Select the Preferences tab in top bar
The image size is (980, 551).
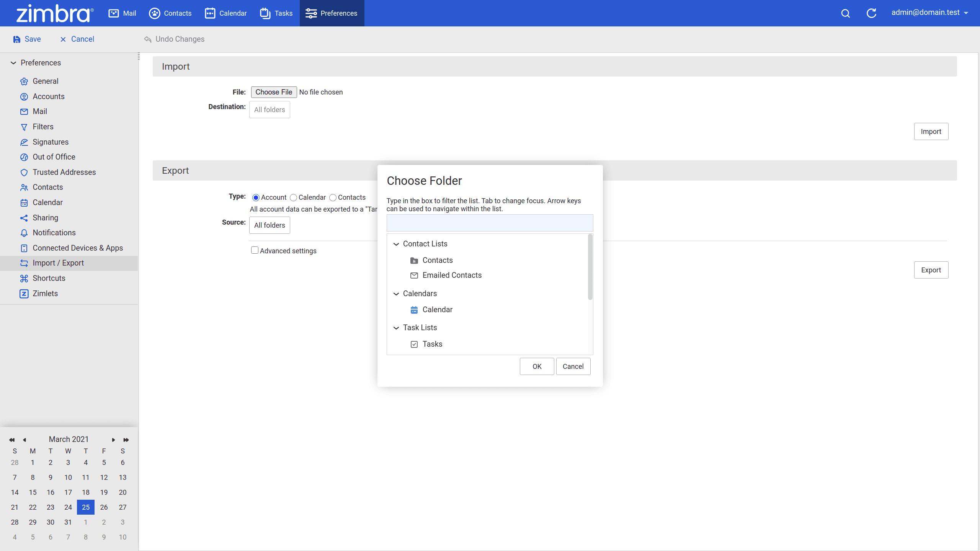[x=332, y=13]
